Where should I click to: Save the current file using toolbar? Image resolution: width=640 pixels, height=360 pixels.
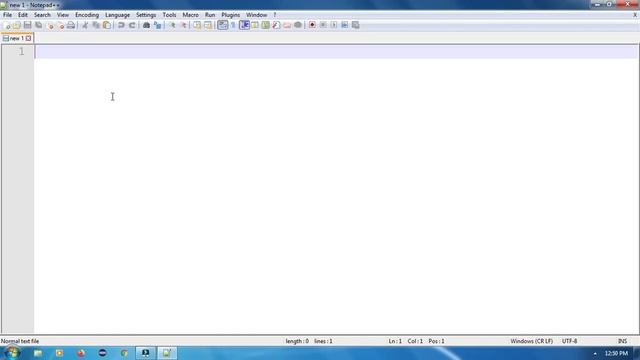[27, 25]
